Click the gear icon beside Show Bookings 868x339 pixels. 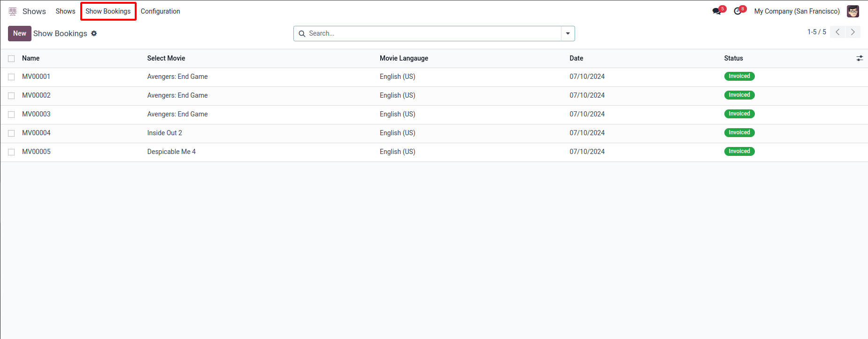pos(94,33)
